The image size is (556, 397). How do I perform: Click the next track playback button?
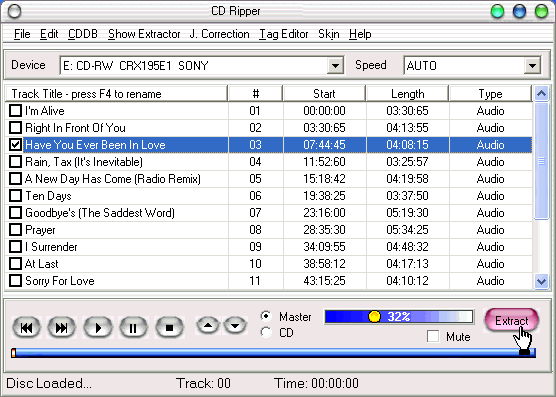tap(62, 327)
